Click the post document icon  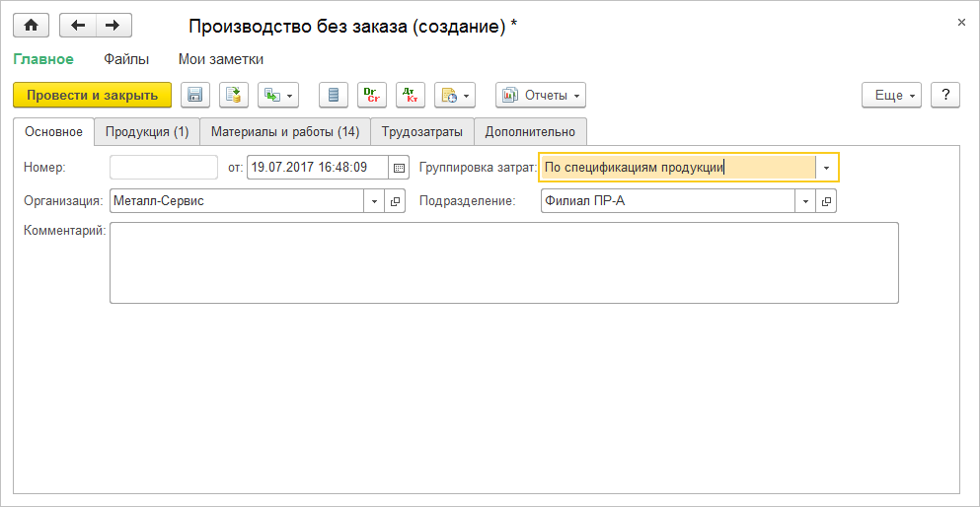(x=234, y=95)
